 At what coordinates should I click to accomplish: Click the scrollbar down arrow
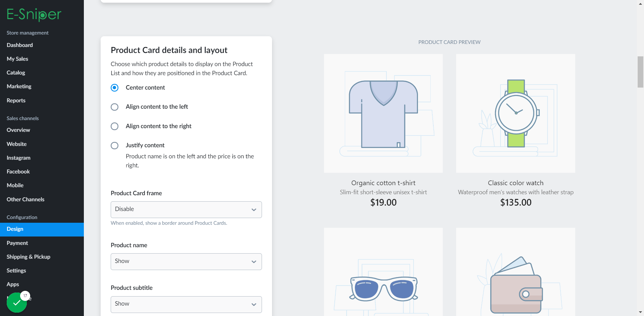[x=640, y=313]
